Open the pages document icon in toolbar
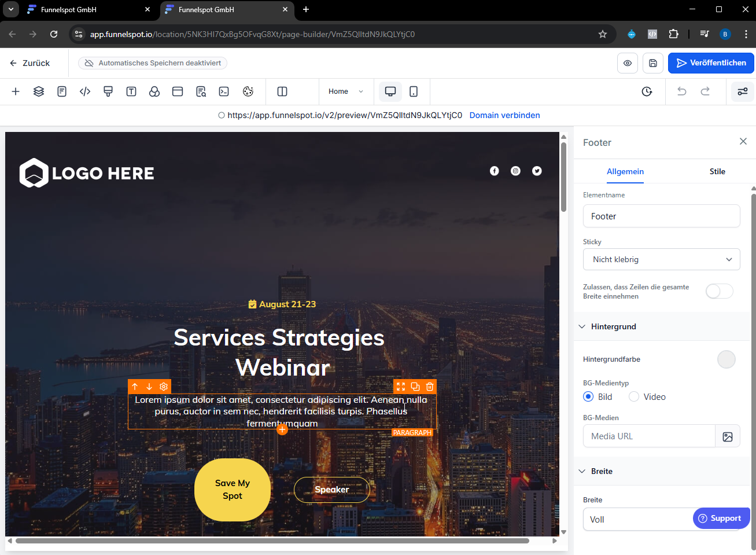Viewport: 756px width, 555px height. pos(62,91)
